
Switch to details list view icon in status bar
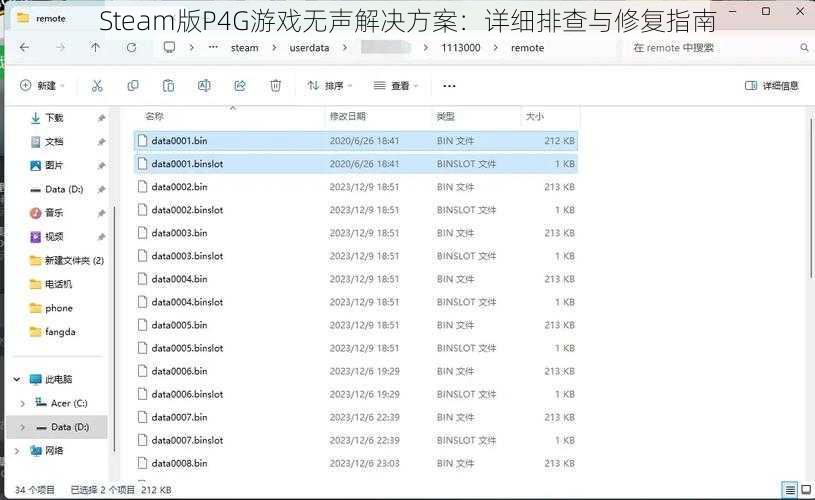click(790, 490)
